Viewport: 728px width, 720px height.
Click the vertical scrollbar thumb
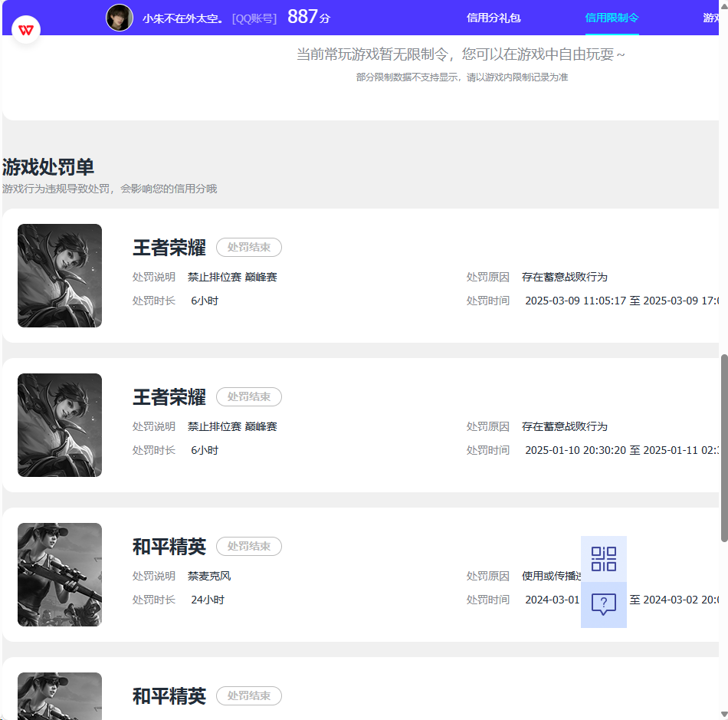724,448
